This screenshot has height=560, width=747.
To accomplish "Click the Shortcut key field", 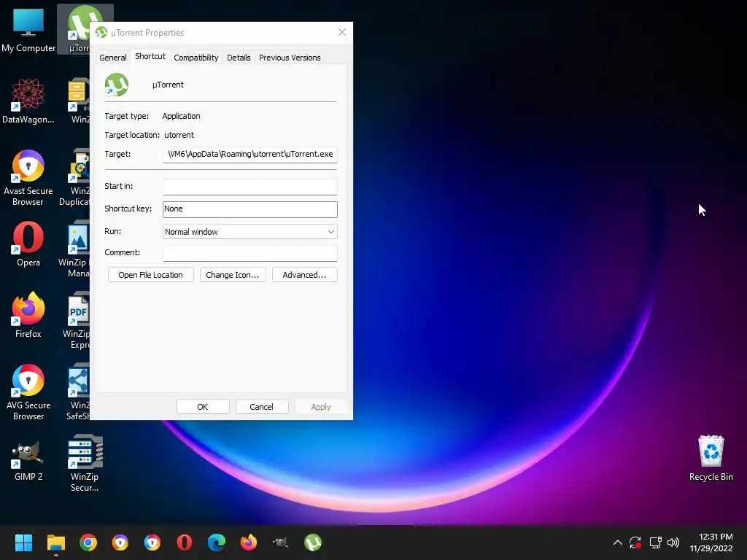I will tap(250, 209).
